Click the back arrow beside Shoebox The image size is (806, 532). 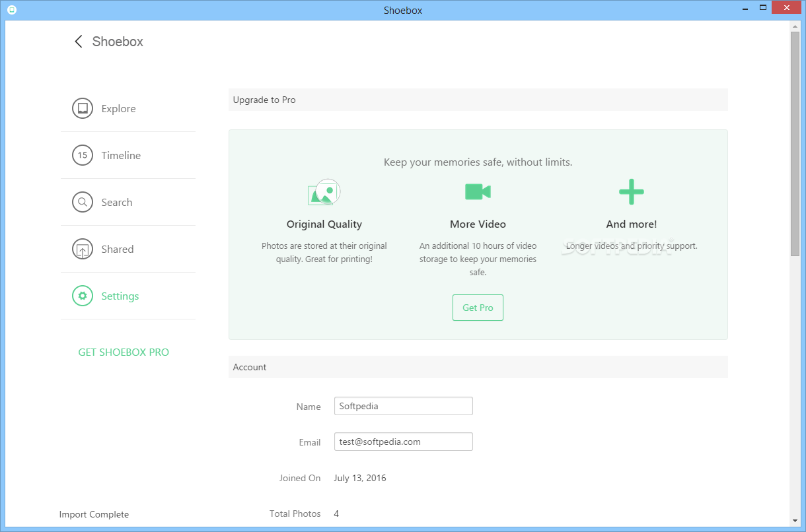coord(78,42)
